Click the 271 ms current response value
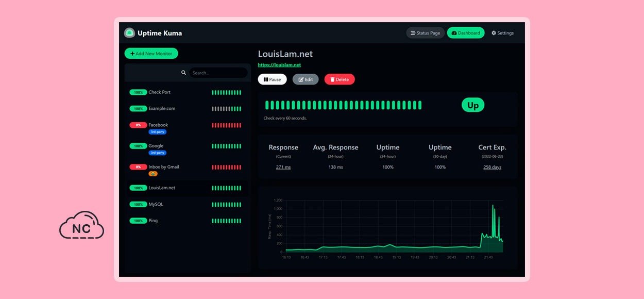Screen dimensions: 644x299 283,167
